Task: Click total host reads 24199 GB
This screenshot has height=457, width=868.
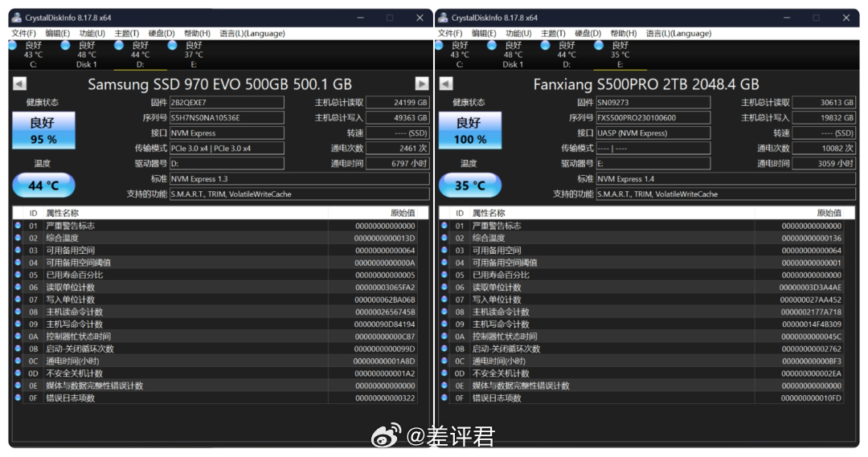Action: 398,102
